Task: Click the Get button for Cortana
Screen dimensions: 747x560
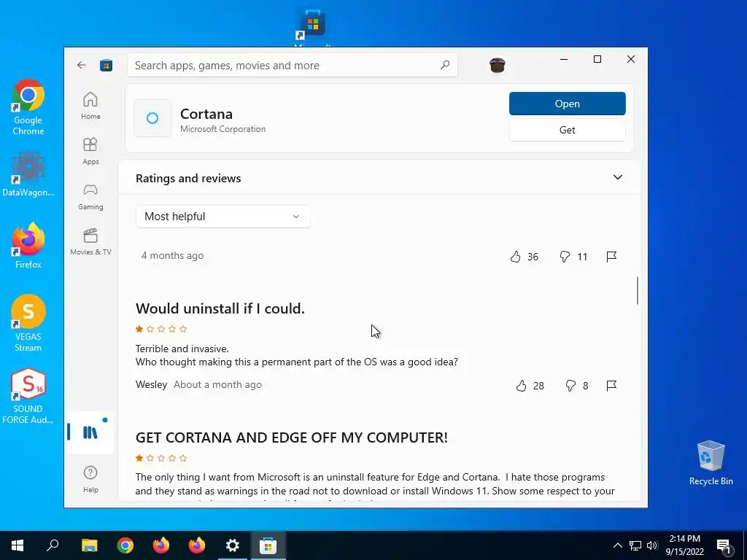Action: tap(567, 130)
